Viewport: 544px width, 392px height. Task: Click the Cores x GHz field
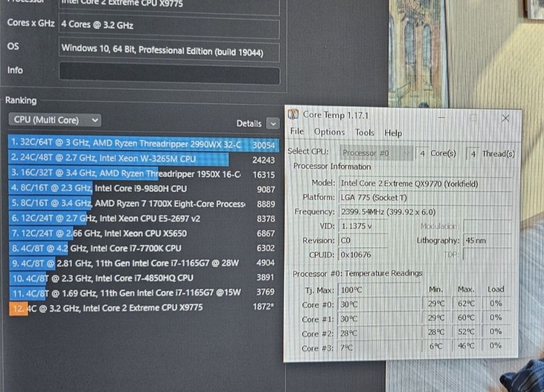pyautogui.click(x=169, y=27)
